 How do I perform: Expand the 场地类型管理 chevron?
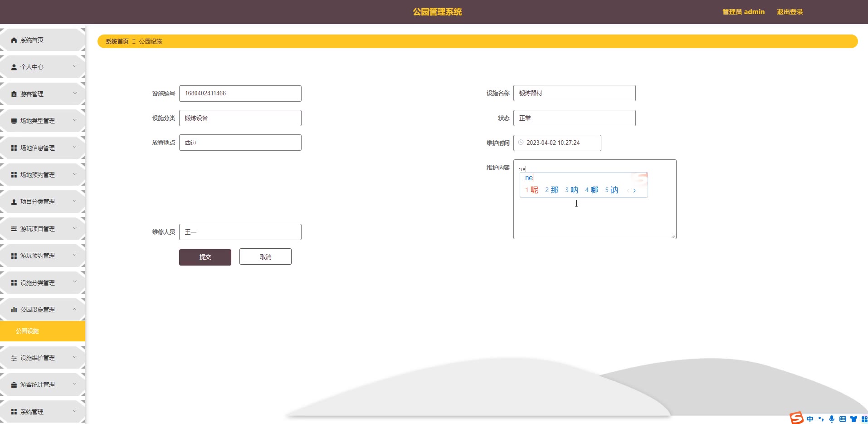click(75, 120)
